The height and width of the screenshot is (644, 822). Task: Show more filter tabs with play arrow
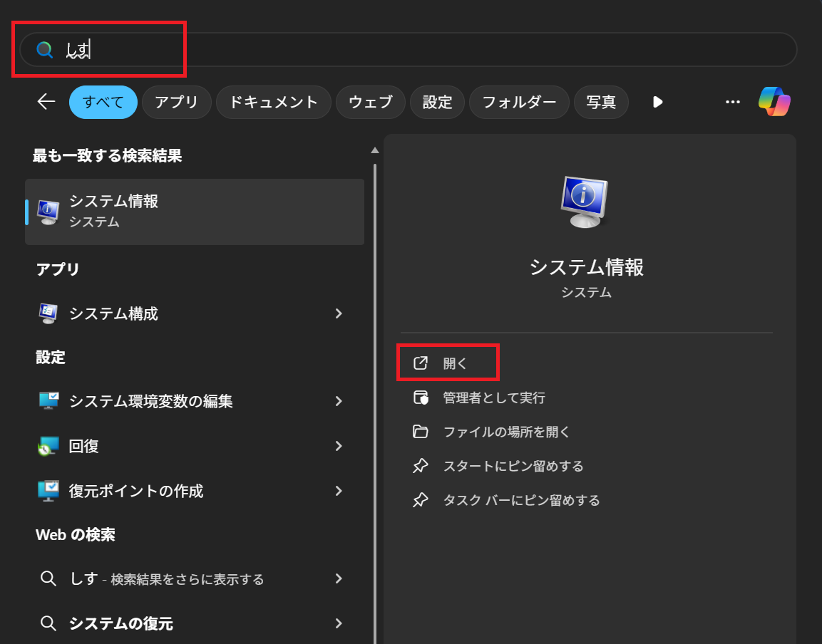(x=657, y=102)
